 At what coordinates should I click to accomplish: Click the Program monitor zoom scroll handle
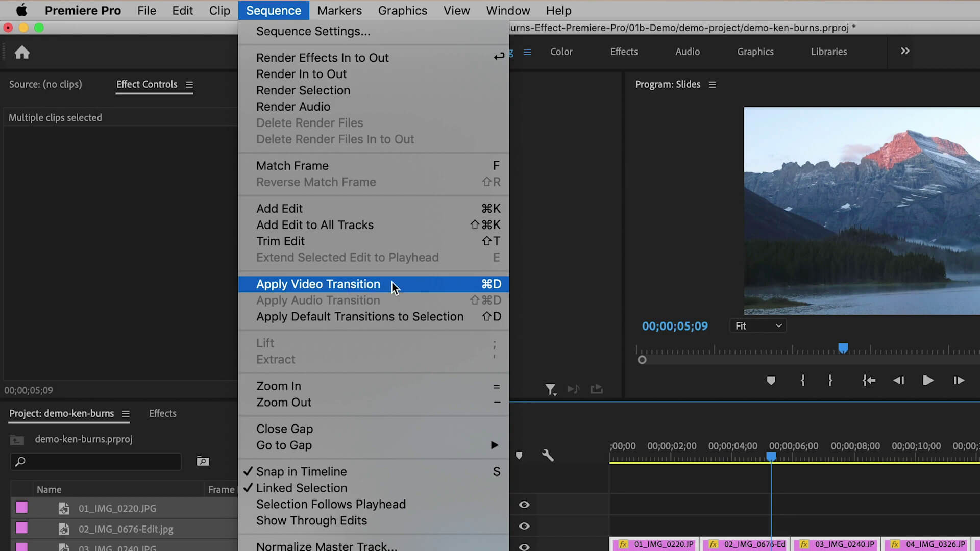click(642, 360)
